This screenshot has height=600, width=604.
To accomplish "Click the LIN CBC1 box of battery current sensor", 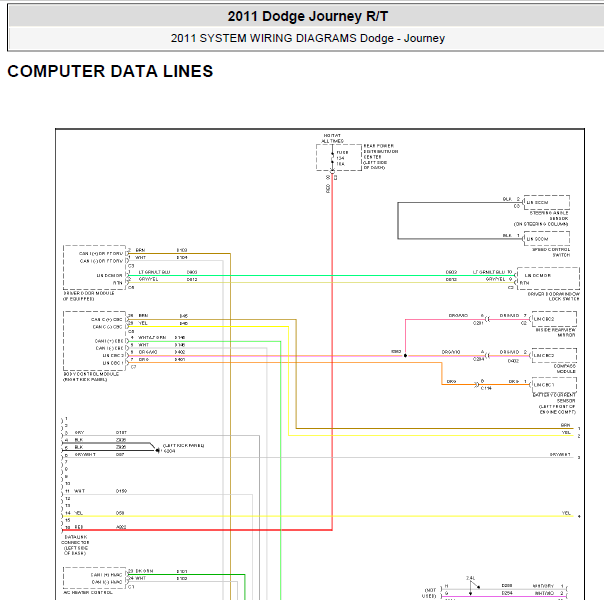I will (x=554, y=384).
